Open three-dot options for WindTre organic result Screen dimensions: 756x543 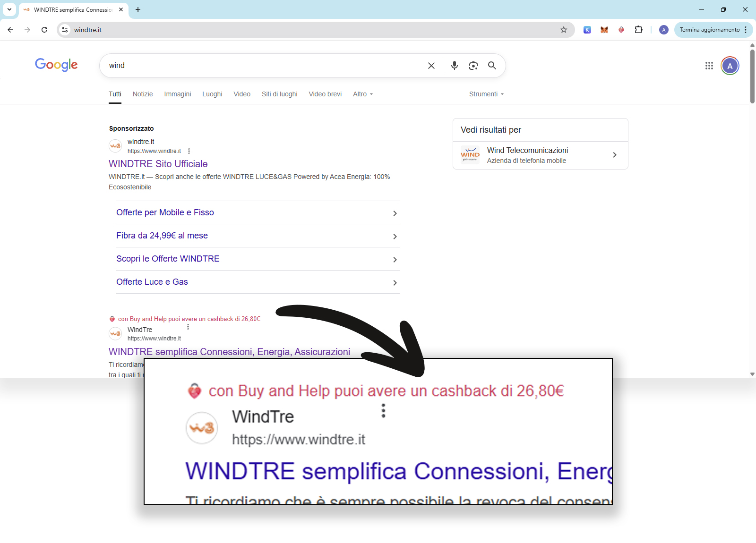pos(188,327)
